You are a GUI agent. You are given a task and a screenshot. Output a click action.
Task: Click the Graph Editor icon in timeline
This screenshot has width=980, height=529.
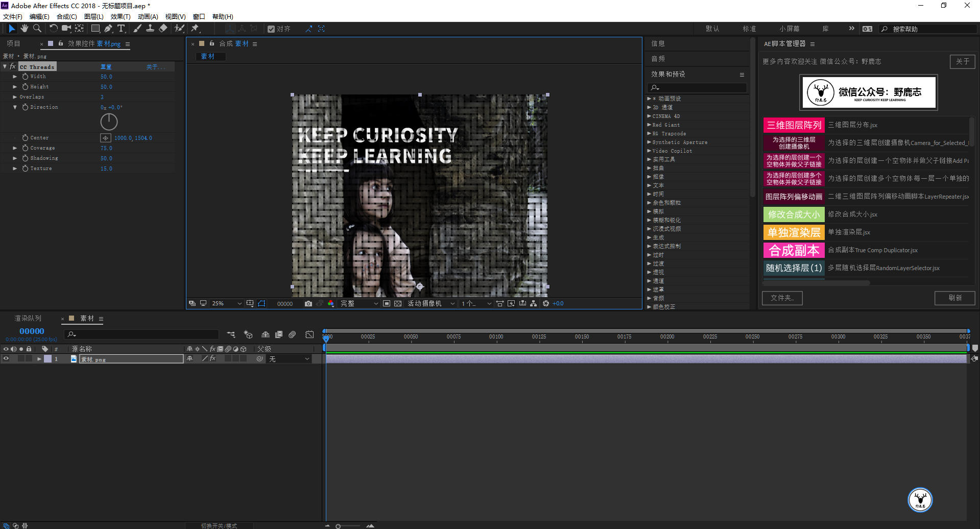pos(309,334)
